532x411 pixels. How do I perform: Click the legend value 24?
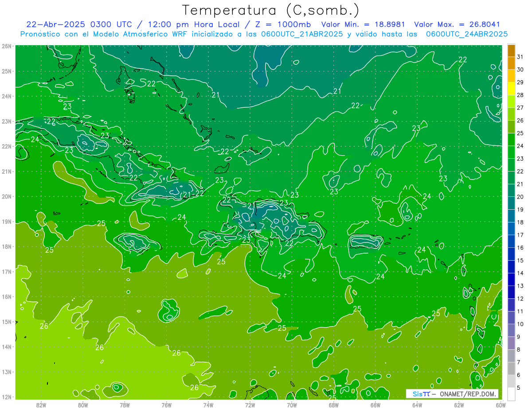point(520,145)
